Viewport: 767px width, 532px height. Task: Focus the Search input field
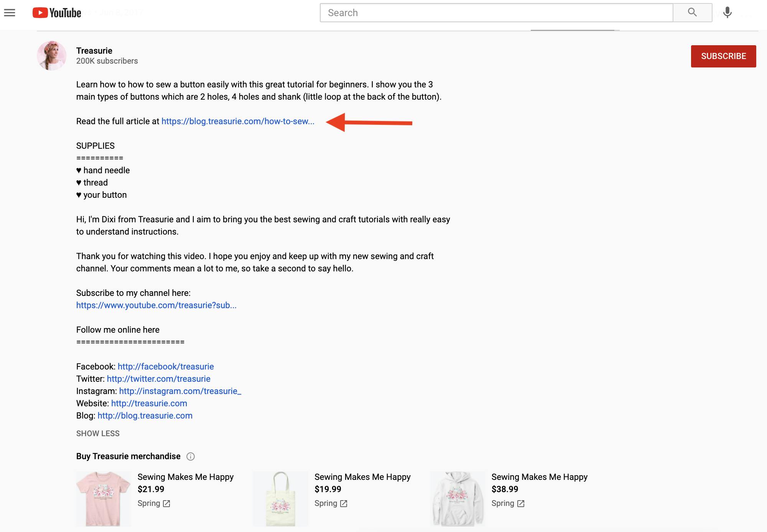[x=497, y=13]
